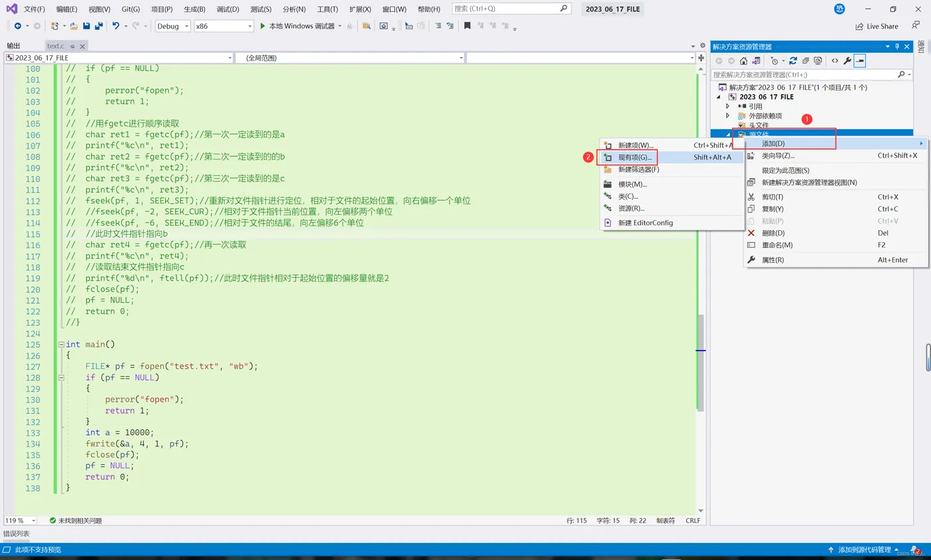
Task: Select 删除(D) in context menu
Action: (x=835, y=233)
